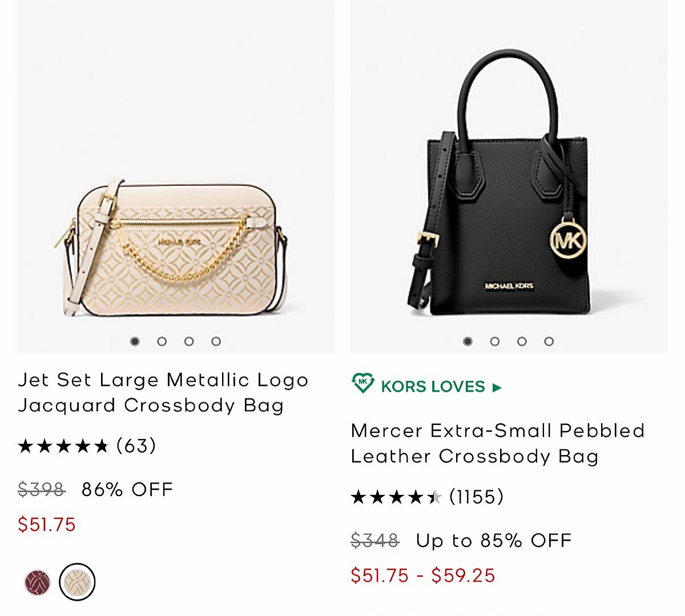Open the 1155 reviews star rating
The width and height of the screenshot is (685, 616).
click(427, 497)
